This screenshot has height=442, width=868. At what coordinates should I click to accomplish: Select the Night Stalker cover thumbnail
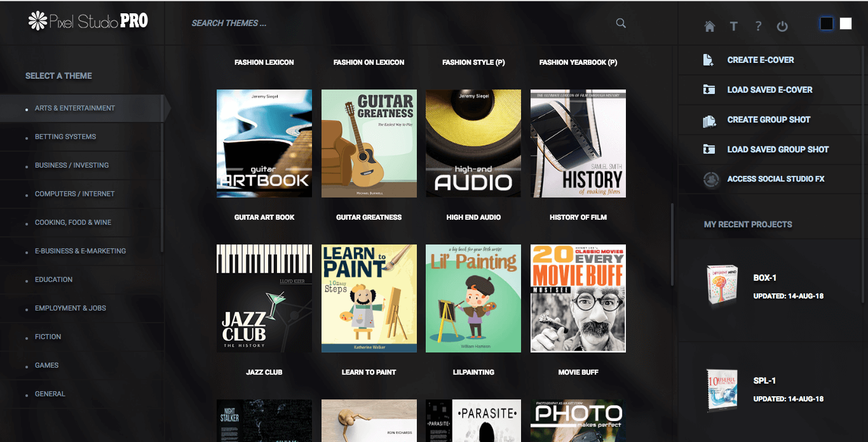coord(264,420)
